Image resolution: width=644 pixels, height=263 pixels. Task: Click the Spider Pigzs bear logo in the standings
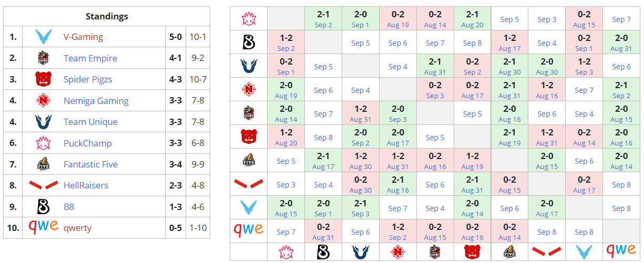click(43, 80)
